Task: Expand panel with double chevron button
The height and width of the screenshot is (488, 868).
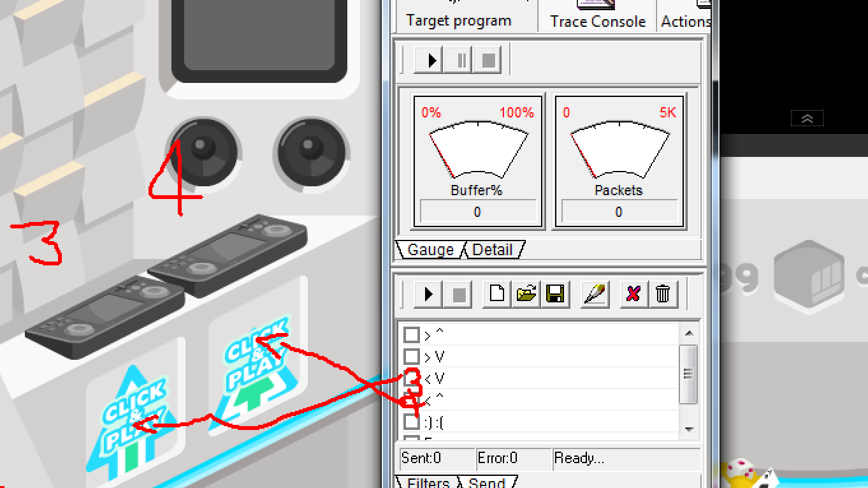Action: (x=807, y=118)
